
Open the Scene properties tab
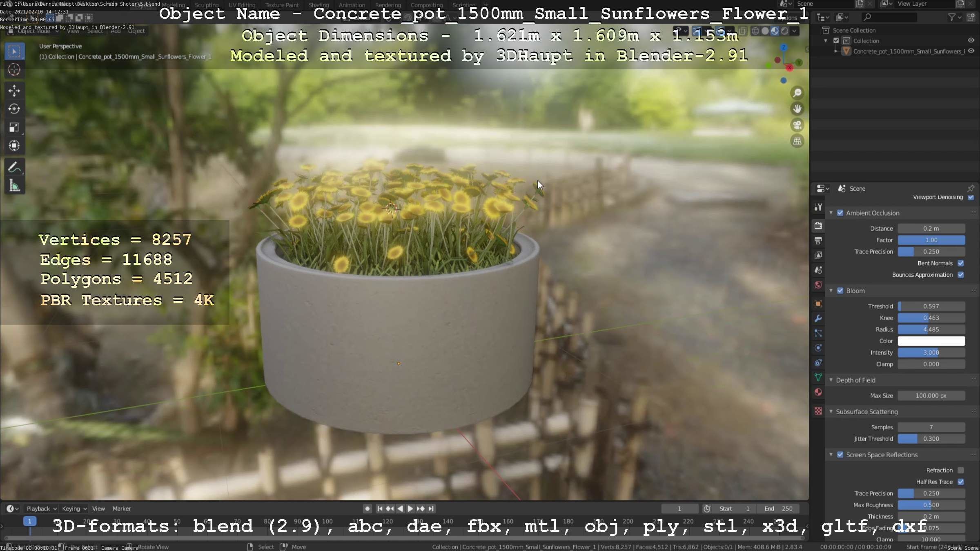click(818, 270)
